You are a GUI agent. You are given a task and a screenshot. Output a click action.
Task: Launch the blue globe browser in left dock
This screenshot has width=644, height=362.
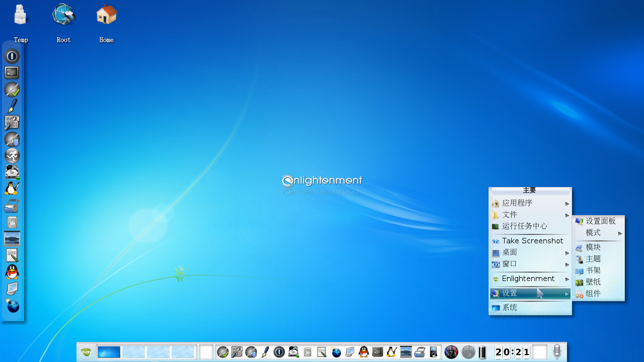[x=12, y=305]
